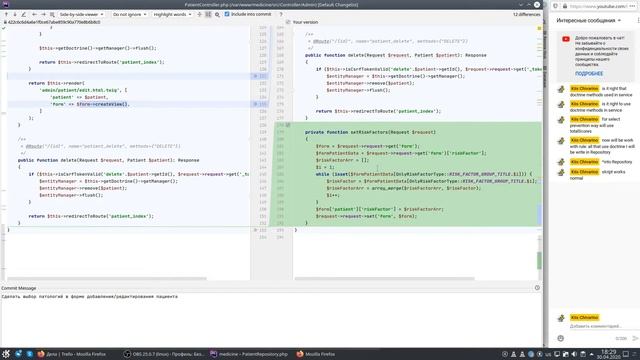Viewport: 640px width, 360px height.
Task: Go to previous difference arrow
Action: click(x=6, y=14)
